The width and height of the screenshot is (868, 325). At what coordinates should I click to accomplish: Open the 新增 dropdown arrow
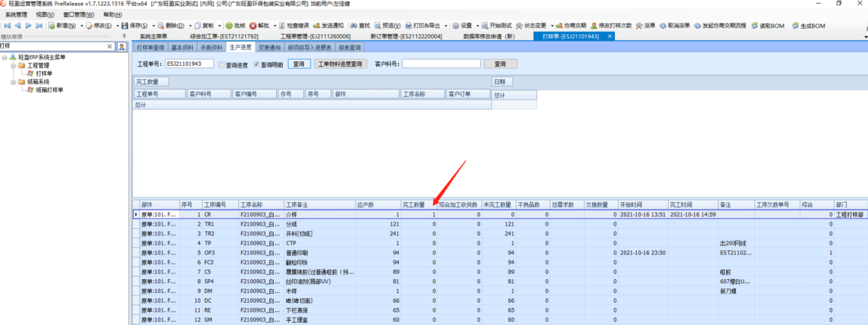(x=81, y=26)
